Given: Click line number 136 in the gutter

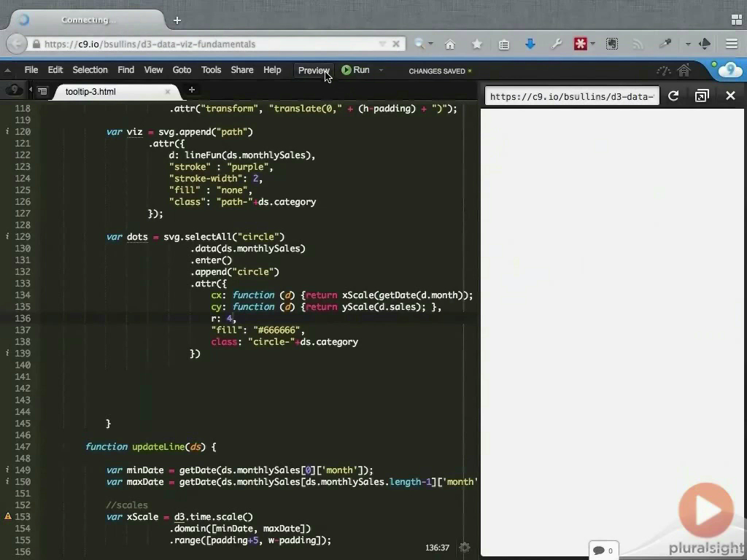Looking at the screenshot, I should (x=23, y=318).
